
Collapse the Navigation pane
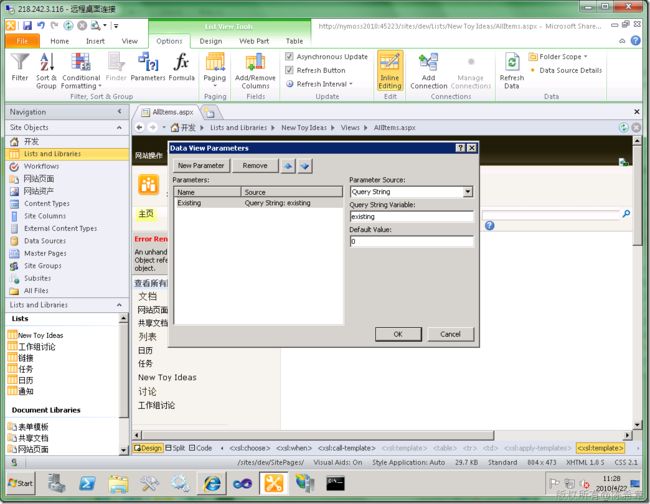tap(119, 111)
